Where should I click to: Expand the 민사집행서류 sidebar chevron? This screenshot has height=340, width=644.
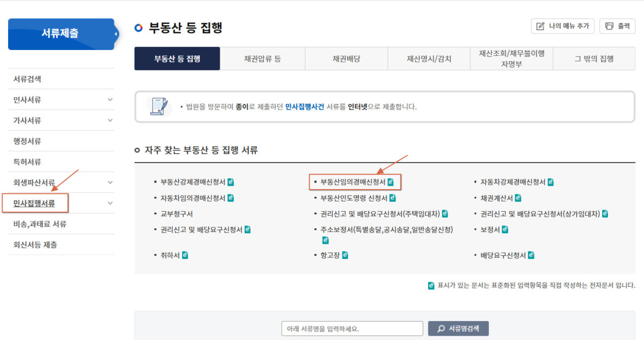click(x=110, y=203)
